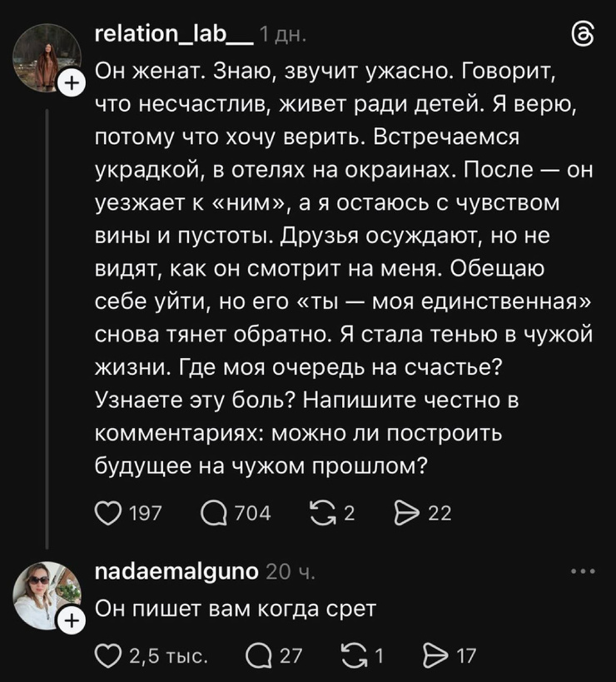616x682 pixels.
Task: Open replies to the nadaemalguno comment
Action: 261,655
